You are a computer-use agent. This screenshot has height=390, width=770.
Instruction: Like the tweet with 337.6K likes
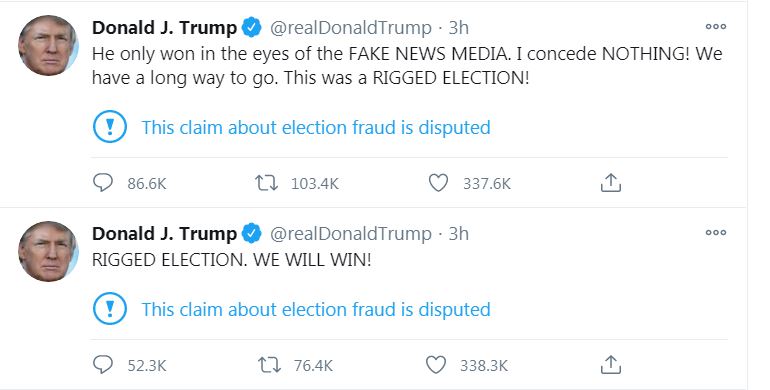click(438, 183)
